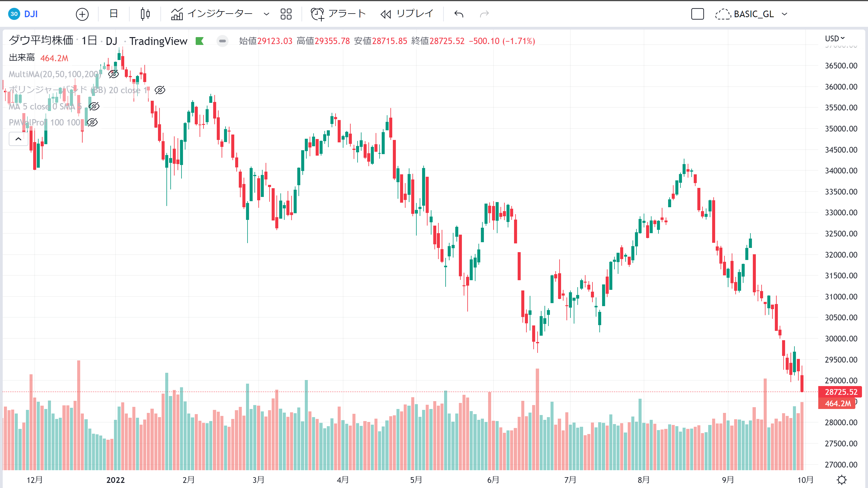Expand the indicator favorites dropdown arrow

click(266, 14)
